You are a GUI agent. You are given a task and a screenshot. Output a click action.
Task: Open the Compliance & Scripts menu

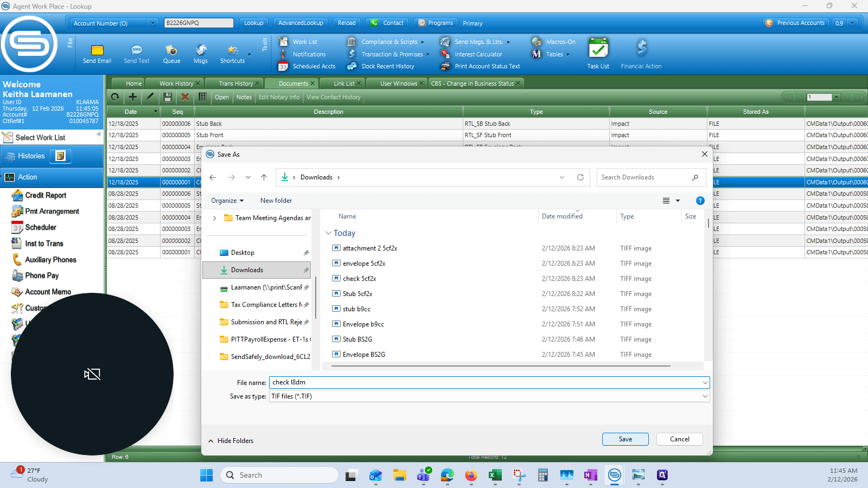[390, 42]
